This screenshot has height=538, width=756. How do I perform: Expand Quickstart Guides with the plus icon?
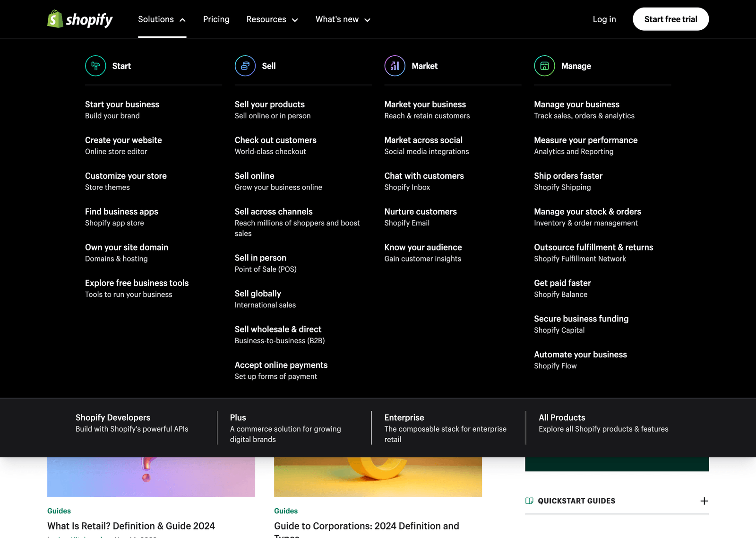click(x=704, y=501)
